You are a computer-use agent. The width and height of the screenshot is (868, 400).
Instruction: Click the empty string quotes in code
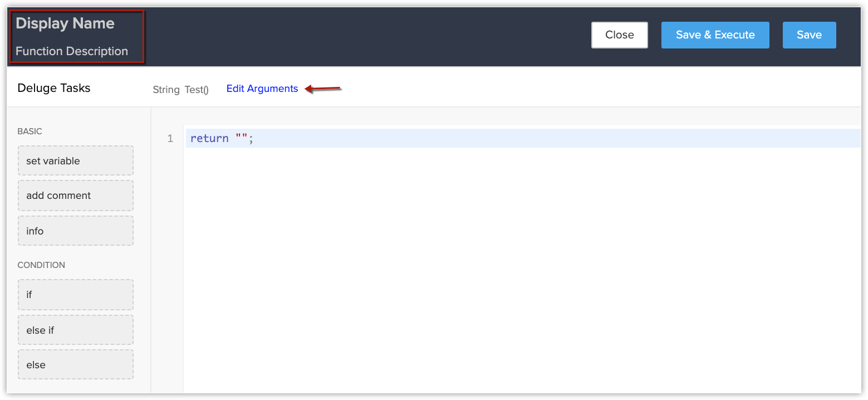(241, 139)
